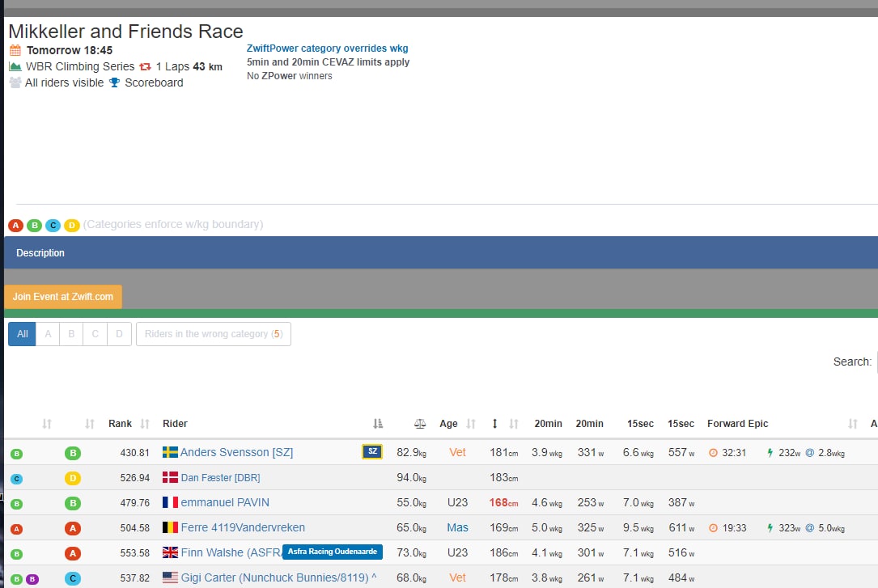The image size is (878, 588).
Task: Click the riders group icon by All riders visible
Action: 15,82
